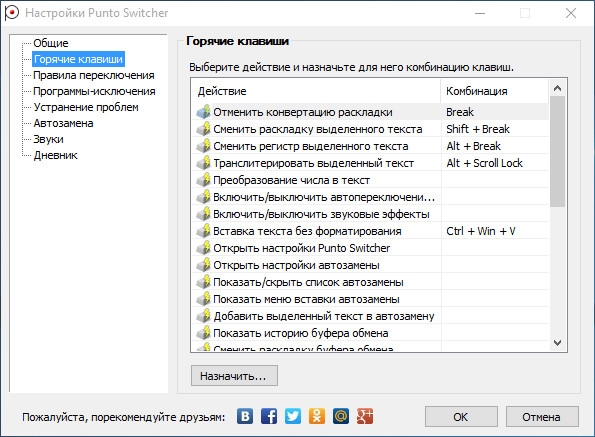The height and width of the screenshot is (437, 595).
Task: Click the Ctrl + Win + V cell
Action: [495, 231]
